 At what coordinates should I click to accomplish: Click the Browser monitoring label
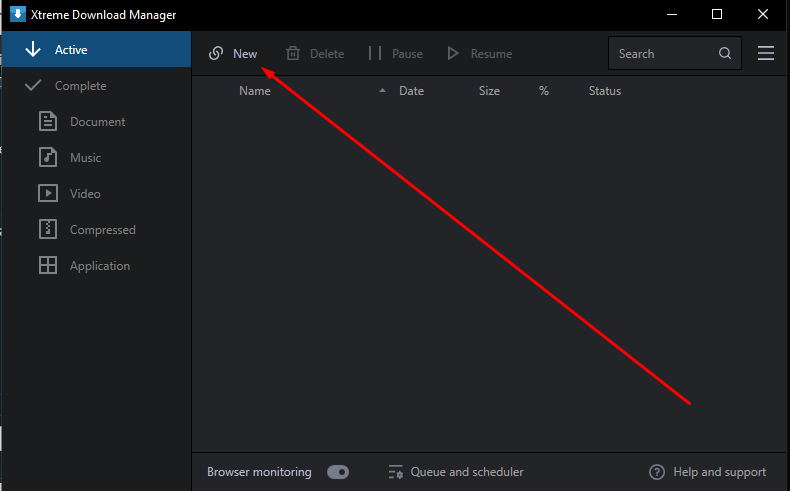coord(259,472)
